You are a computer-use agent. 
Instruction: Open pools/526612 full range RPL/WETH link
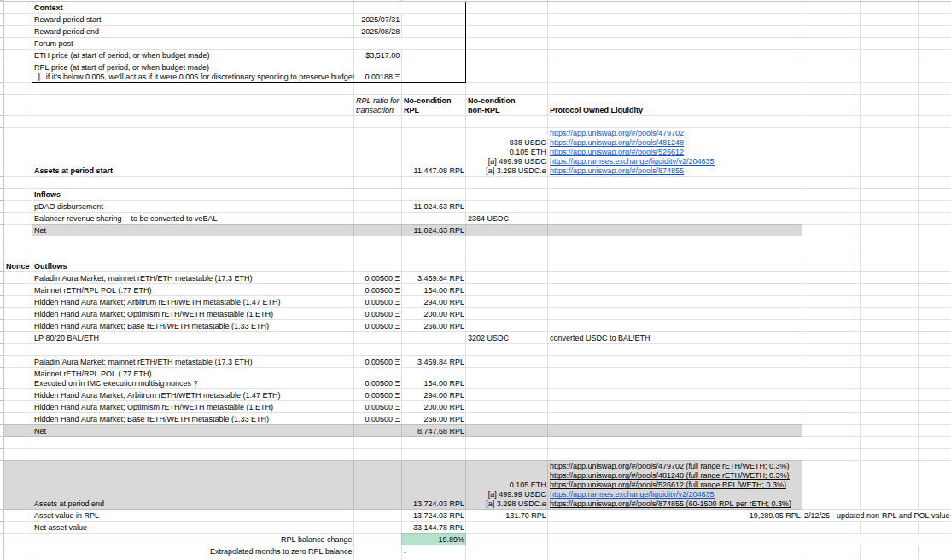[668, 485]
